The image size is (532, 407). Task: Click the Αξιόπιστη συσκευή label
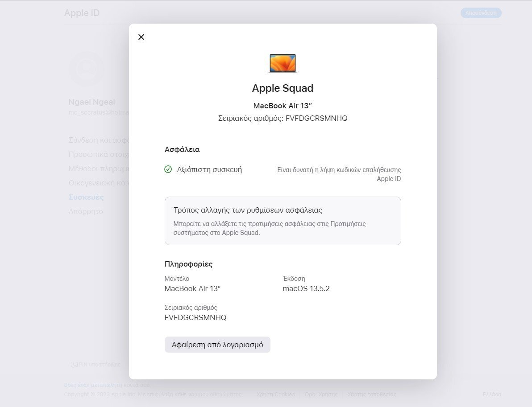[x=209, y=169]
